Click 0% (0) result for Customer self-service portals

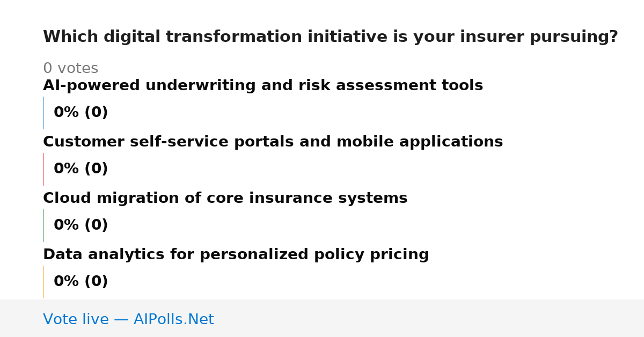point(80,169)
